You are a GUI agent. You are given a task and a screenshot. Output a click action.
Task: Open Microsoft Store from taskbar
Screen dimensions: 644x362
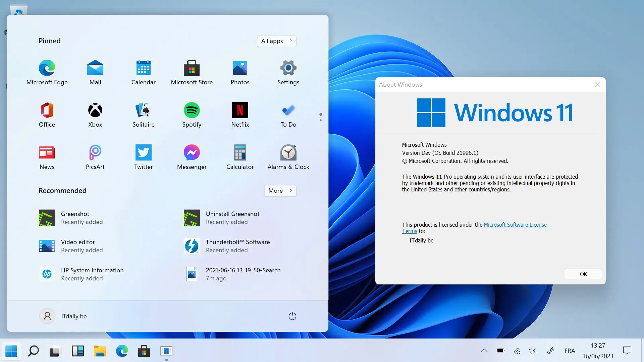click(144, 351)
